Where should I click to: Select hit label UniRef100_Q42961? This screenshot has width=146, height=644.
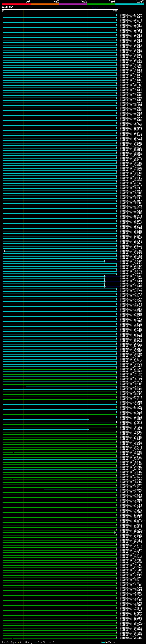click(131, 67)
